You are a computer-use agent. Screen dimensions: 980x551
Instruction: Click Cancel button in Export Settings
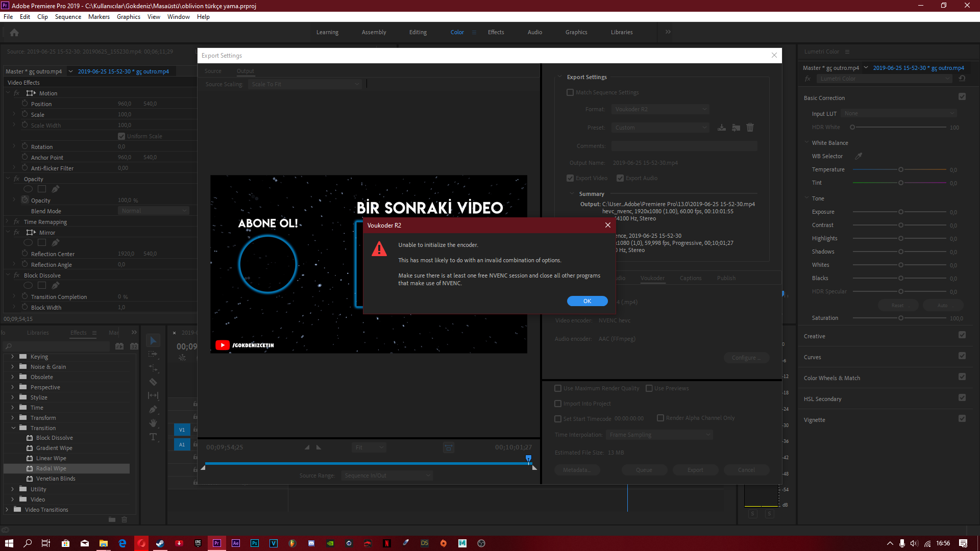coord(746,469)
